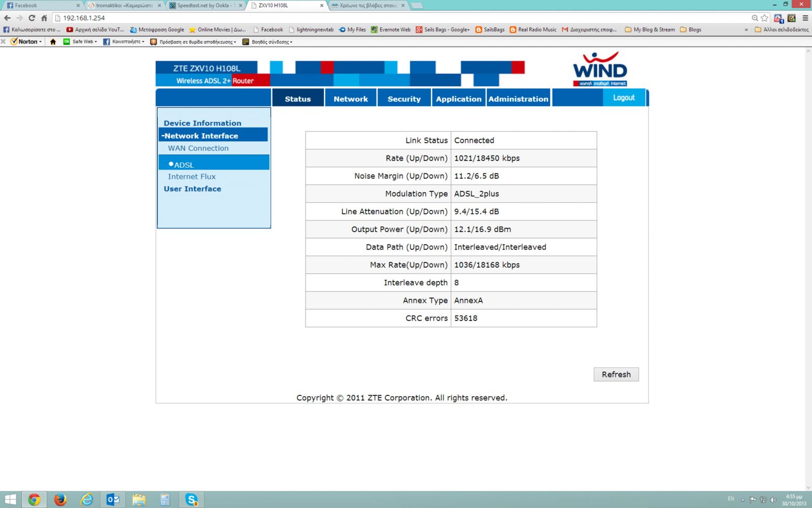
Task: Close the ZXV10 H108L browser tab
Action: (322, 6)
